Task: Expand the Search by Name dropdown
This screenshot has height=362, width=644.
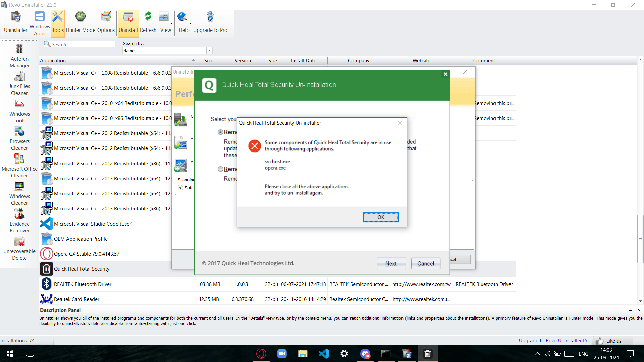Action: (209, 51)
